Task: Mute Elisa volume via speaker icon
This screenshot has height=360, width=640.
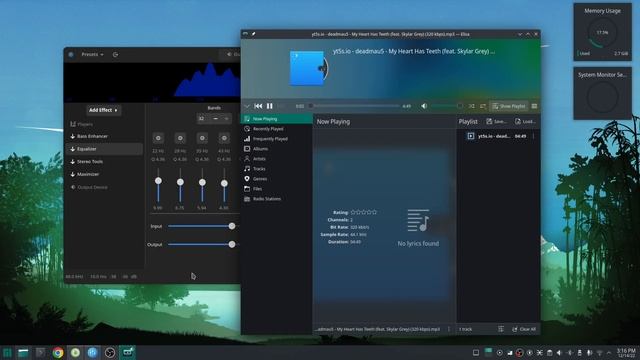Action: pos(424,106)
